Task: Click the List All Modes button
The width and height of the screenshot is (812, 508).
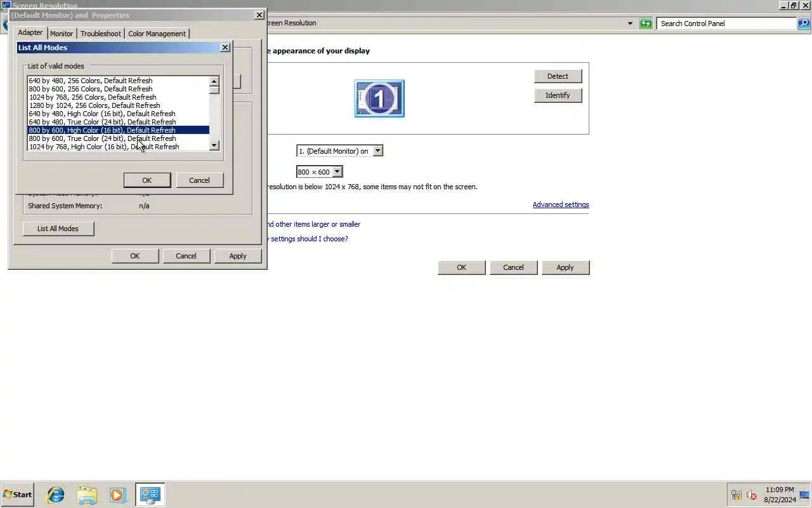Action: pos(58,229)
